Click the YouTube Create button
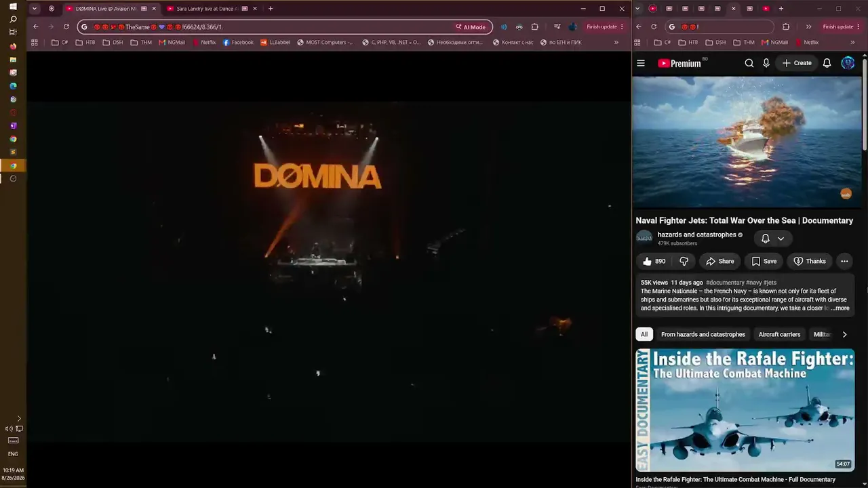This screenshot has width=868, height=488. pyautogui.click(x=796, y=63)
